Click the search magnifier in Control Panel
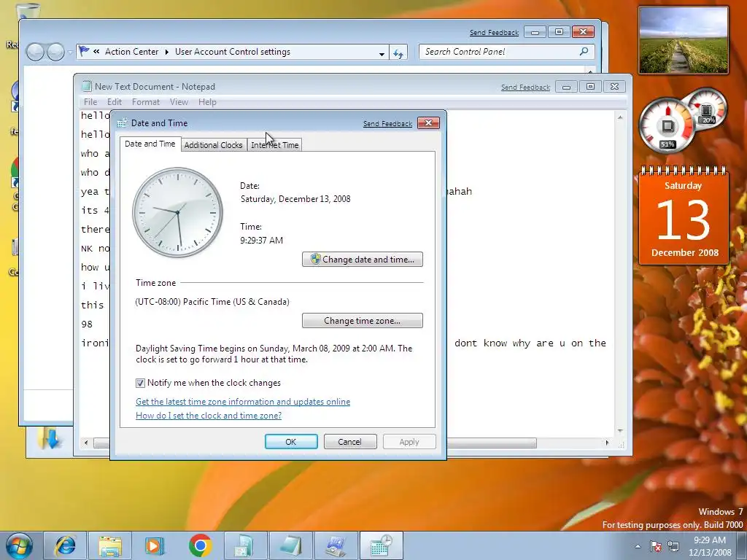This screenshot has width=747, height=560. 584,52
